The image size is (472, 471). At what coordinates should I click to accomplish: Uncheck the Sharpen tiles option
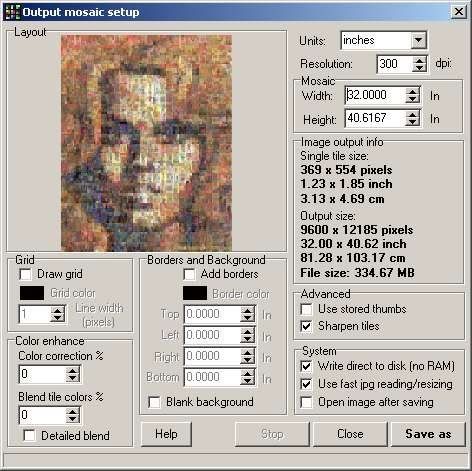point(306,326)
